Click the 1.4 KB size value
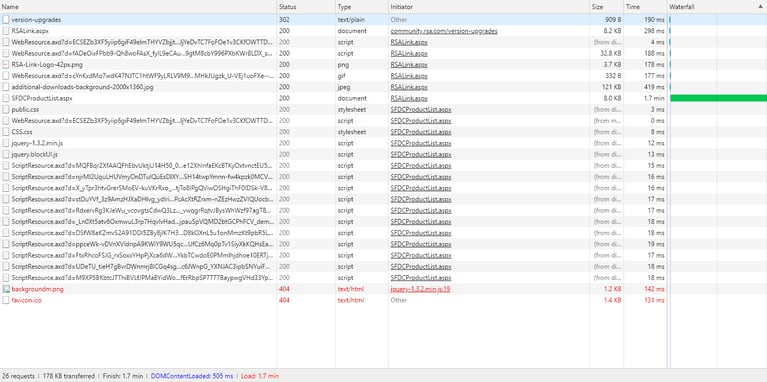The image size is (767, 382). pyautogui.click(x=613, y=300)
